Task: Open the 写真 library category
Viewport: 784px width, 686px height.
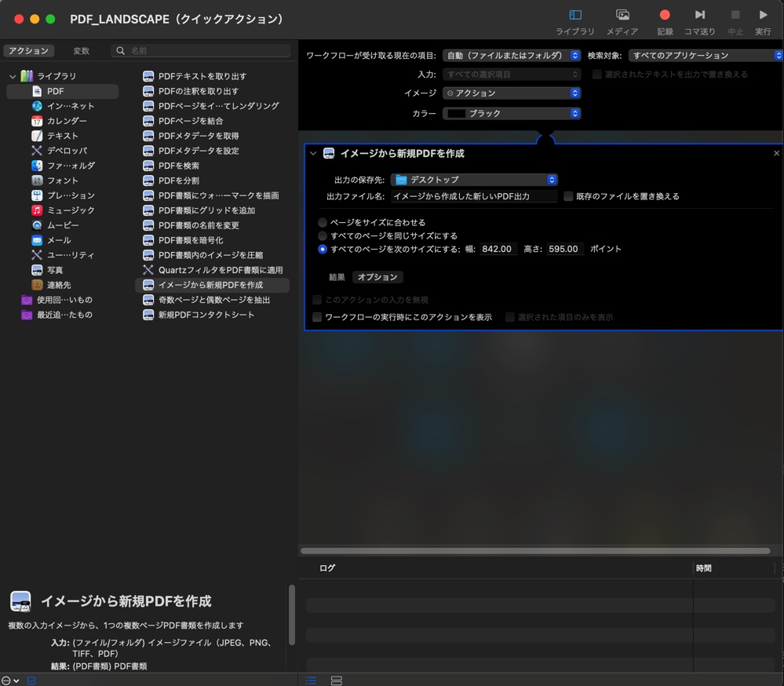Action: 55,270
